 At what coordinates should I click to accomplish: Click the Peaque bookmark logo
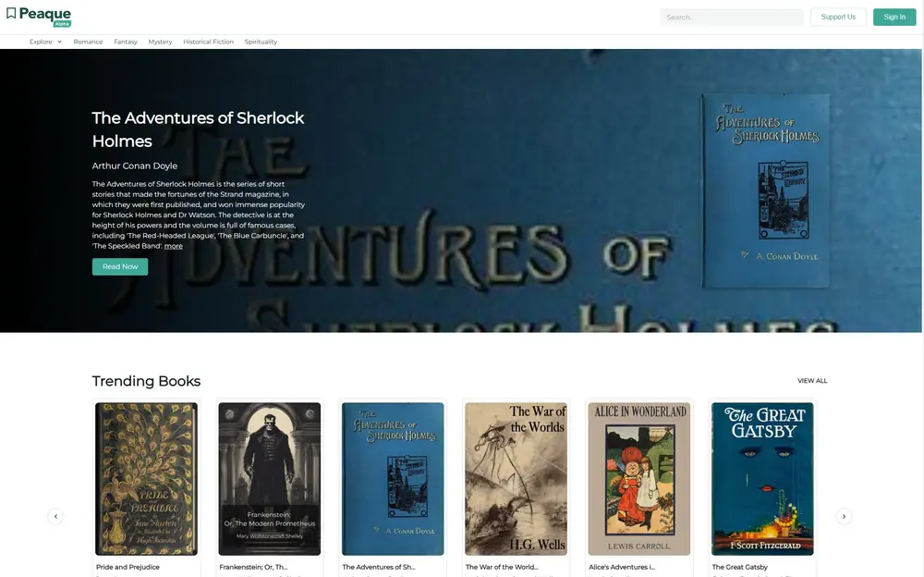tap(39, 16)
